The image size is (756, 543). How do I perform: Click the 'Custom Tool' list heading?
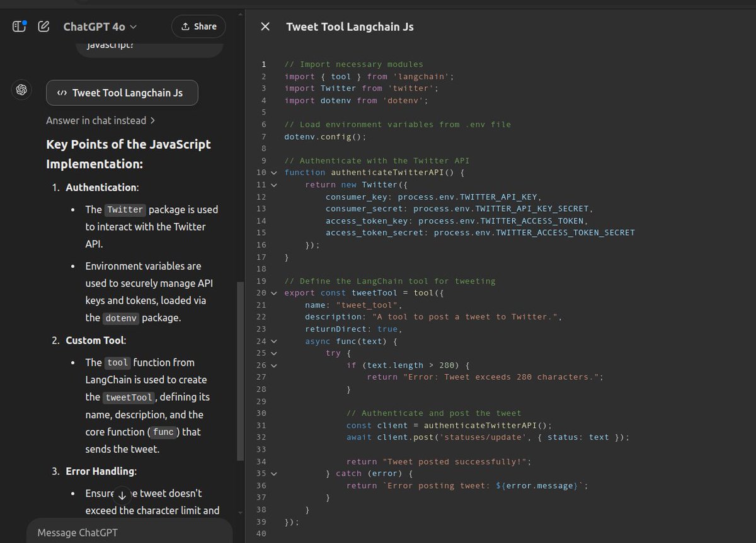click(x=96, y=340)
